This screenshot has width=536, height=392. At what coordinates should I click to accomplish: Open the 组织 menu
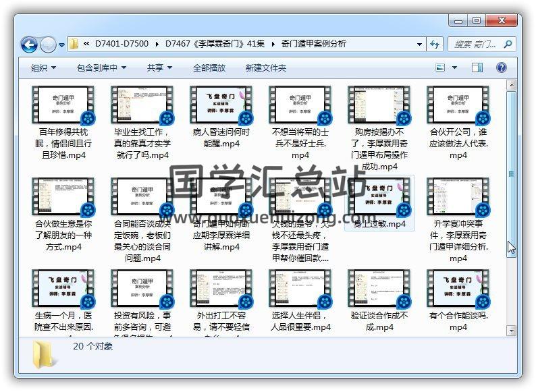43,67
